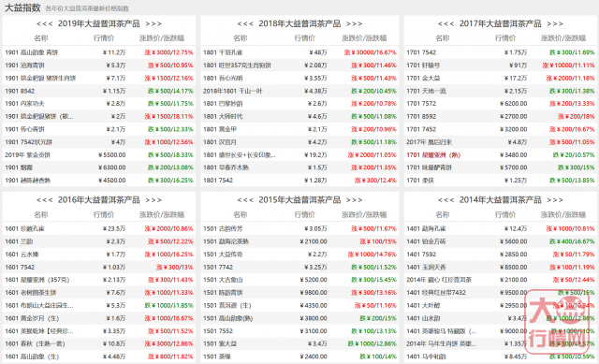Open the 1901 8542 product row

(x=99, y=91)
